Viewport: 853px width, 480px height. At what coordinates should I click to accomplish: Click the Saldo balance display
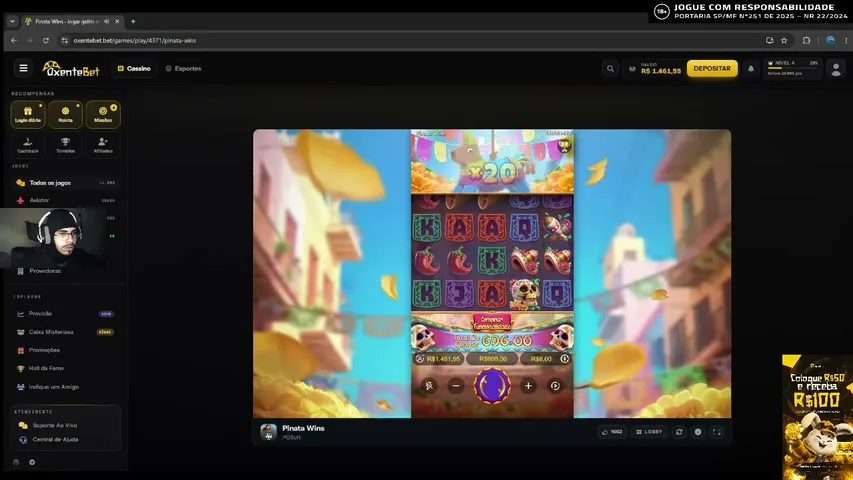tap(654, 69)
